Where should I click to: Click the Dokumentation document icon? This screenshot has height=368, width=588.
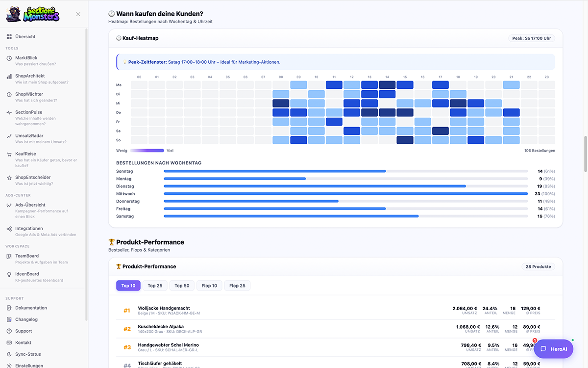(9, 308)
